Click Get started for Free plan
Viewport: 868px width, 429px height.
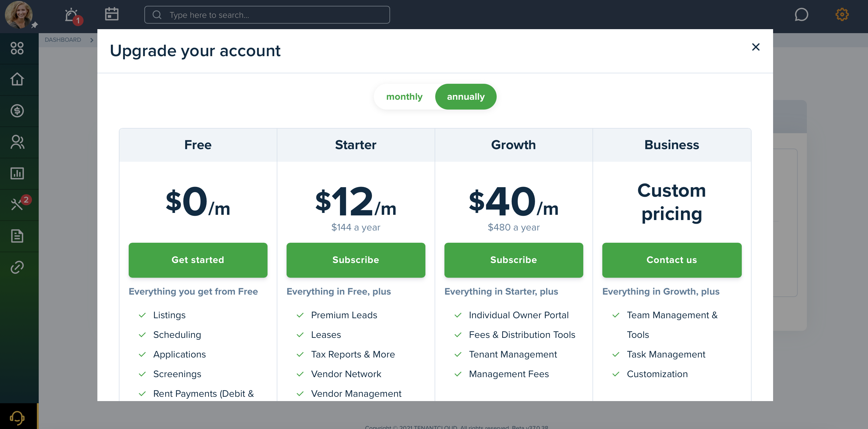coord(197,259)
